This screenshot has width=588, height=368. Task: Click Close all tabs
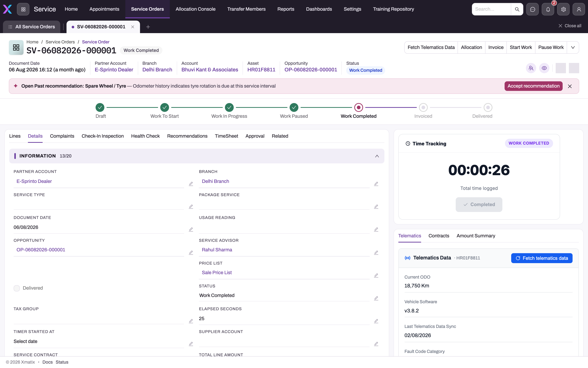[570, 26]
